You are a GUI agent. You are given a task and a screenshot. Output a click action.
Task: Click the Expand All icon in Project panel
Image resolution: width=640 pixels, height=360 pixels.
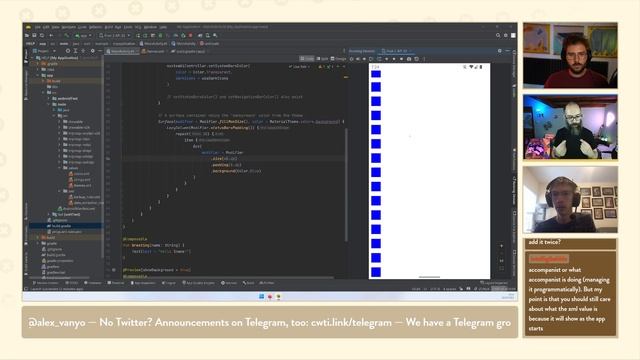(x=76, y=51)
